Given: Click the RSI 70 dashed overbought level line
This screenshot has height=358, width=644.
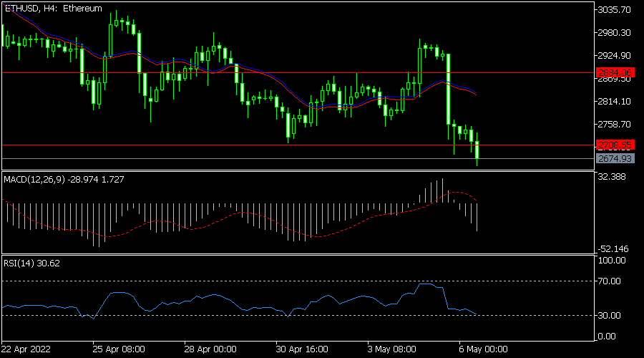Looking at the screenshot, I should [298, 281].
